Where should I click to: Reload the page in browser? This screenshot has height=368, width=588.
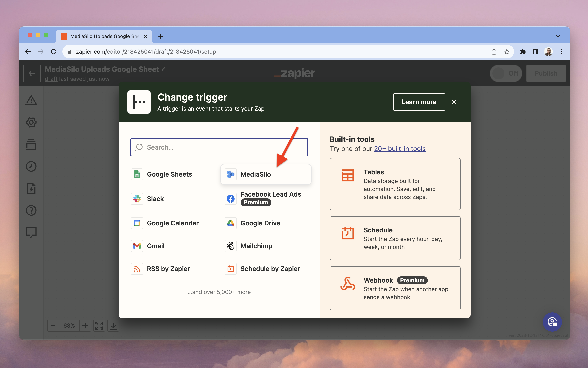pos(54,52)
